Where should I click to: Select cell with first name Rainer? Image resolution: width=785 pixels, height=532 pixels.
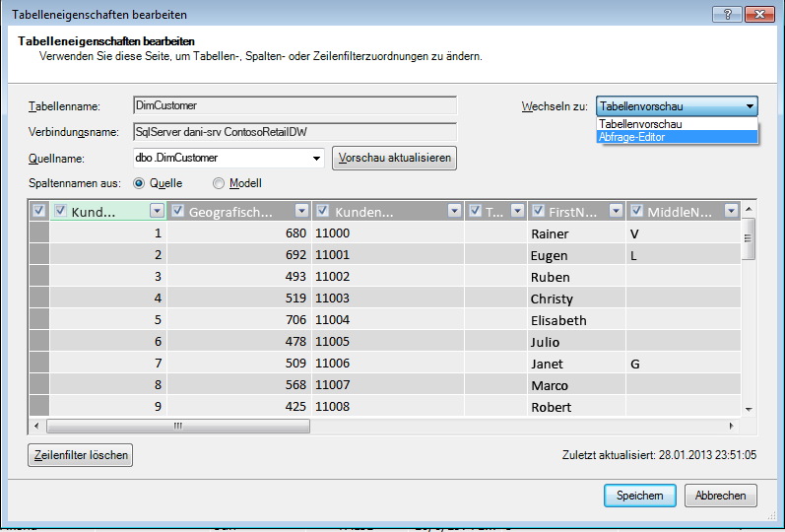pos(577,233)
